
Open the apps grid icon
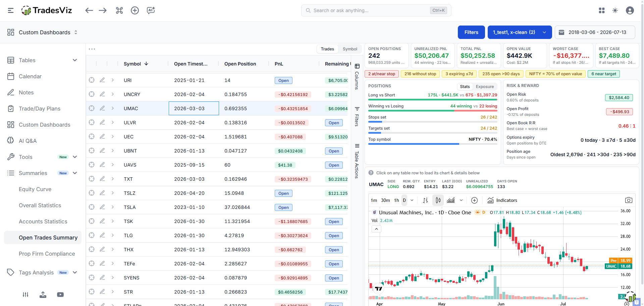[602, 10]
